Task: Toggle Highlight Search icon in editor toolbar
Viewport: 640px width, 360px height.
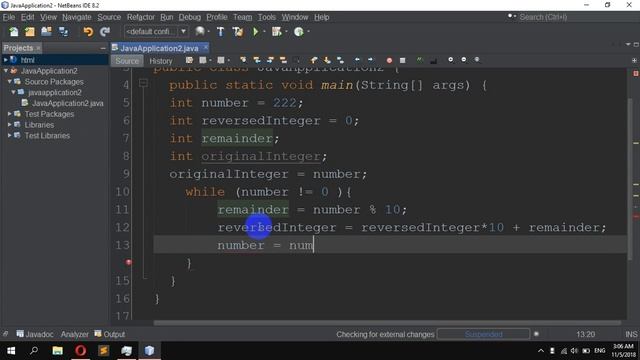Action: [283, 60]
